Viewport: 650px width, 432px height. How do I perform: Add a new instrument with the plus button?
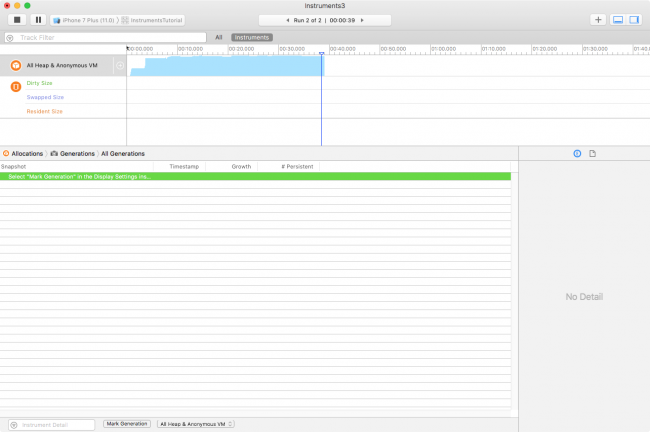597,19
